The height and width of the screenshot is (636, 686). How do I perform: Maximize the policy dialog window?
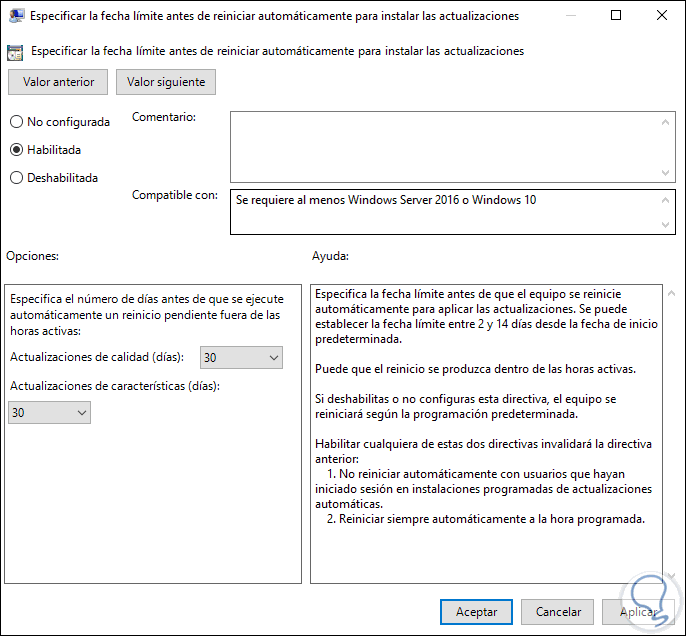(x=616, y=15)
